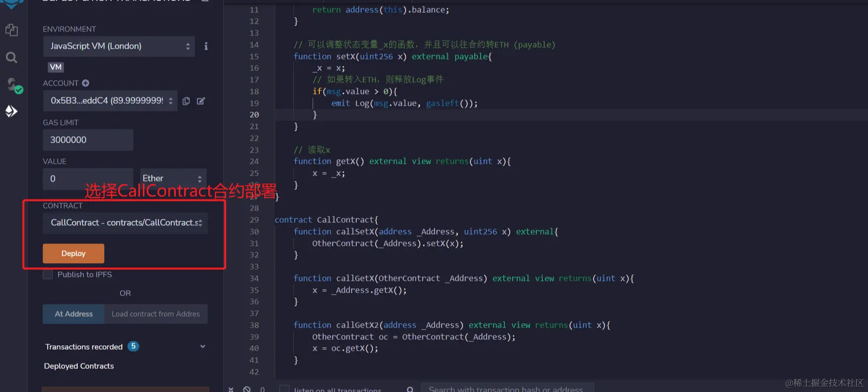Viewport: 868px width, 392px height.
Task: Copy the account address to clipboard
Action: pyautogui.click(x=186, y=101)
